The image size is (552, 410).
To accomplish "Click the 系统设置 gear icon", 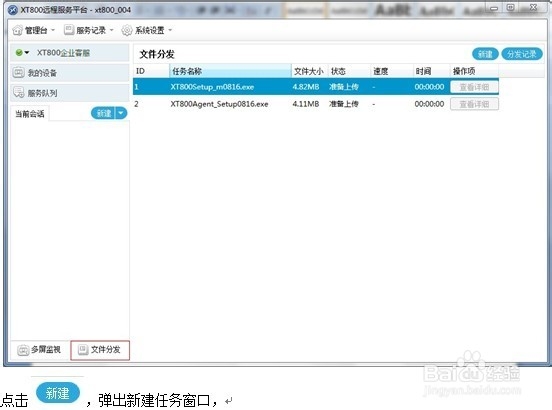I will point(127,30).
